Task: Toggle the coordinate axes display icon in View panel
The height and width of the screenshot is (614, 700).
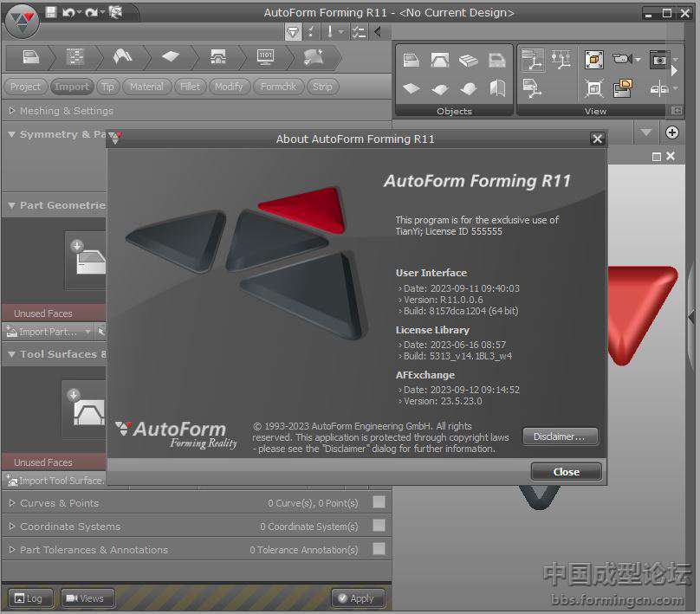Action: pos(532,60)
